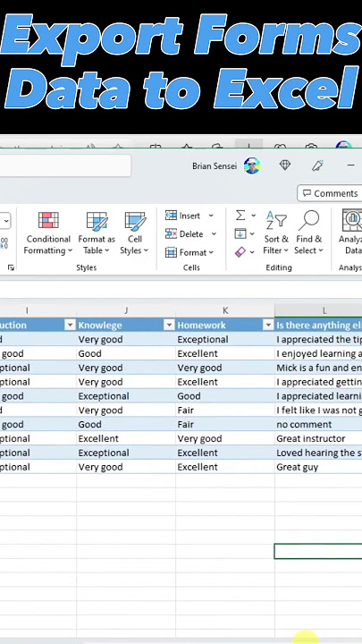The image size is (362, 644).
Task: Expand the Insert cells dropdown arrow
Action: [211, 216]
